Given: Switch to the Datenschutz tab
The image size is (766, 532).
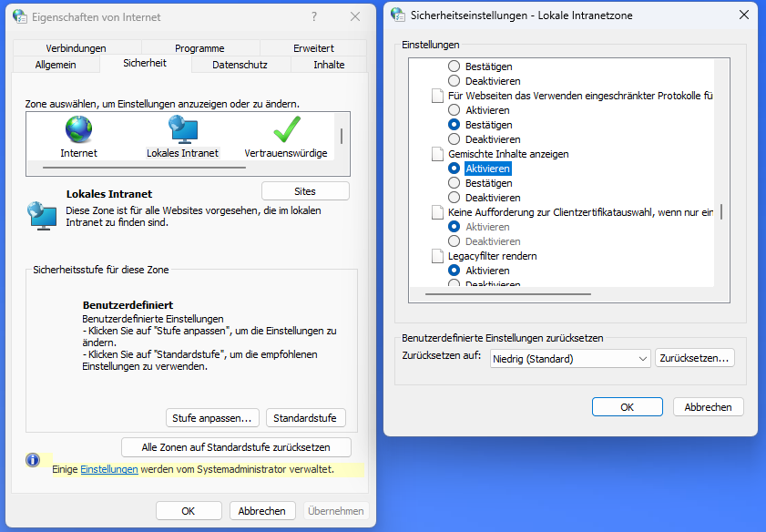Looking at the screenshot, I should click(x=240, y=65).
